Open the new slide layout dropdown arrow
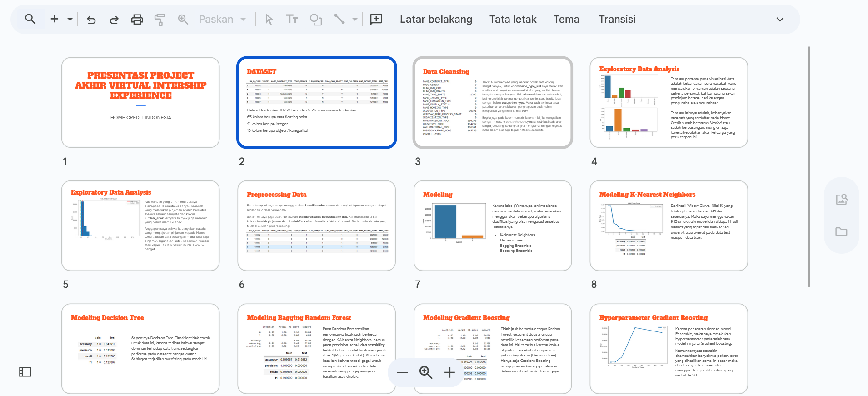The width and height of the screenshot is (868, 396). [x=70, y=20]
